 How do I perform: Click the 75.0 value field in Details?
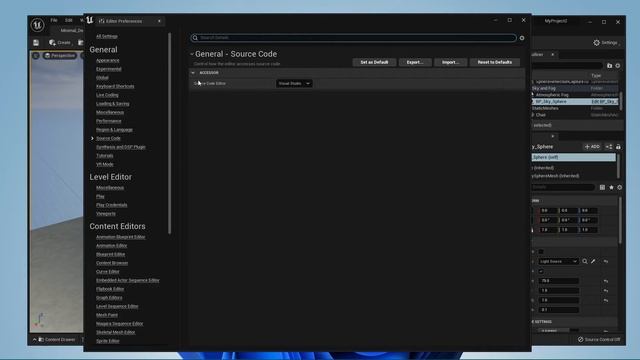click(x=558, y=281)
